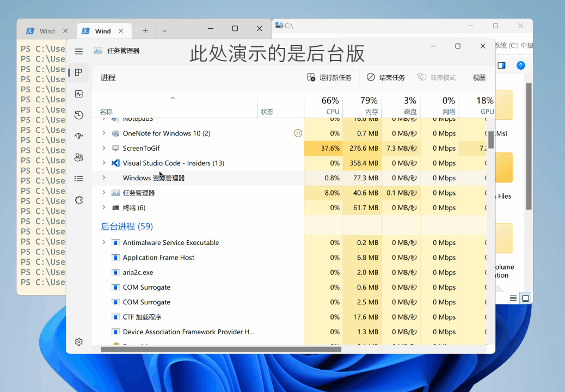The image size is (565, 392).
Task: Open Task Manager settings gear
Action: [x=78, y=341]
